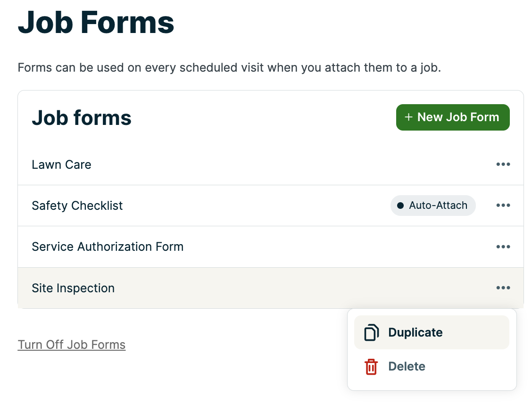Click the large Job Forms page title

96,22
